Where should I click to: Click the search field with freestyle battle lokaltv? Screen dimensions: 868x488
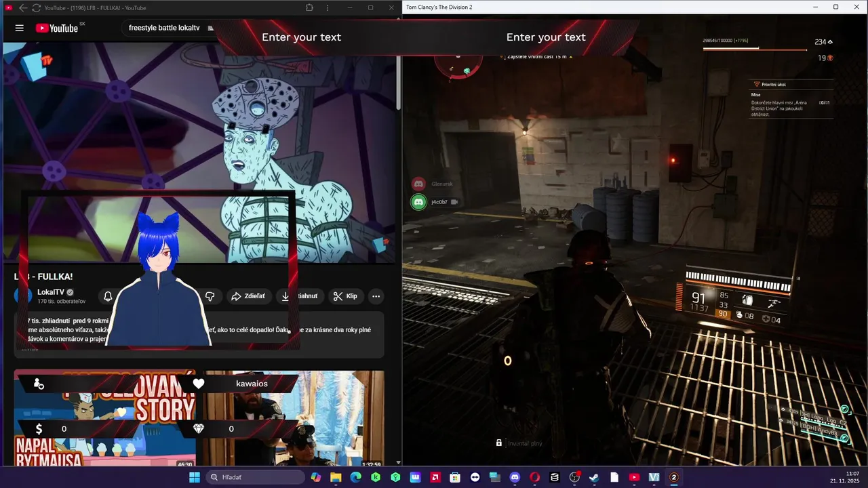pyautogui.click(x=170, y=28)
